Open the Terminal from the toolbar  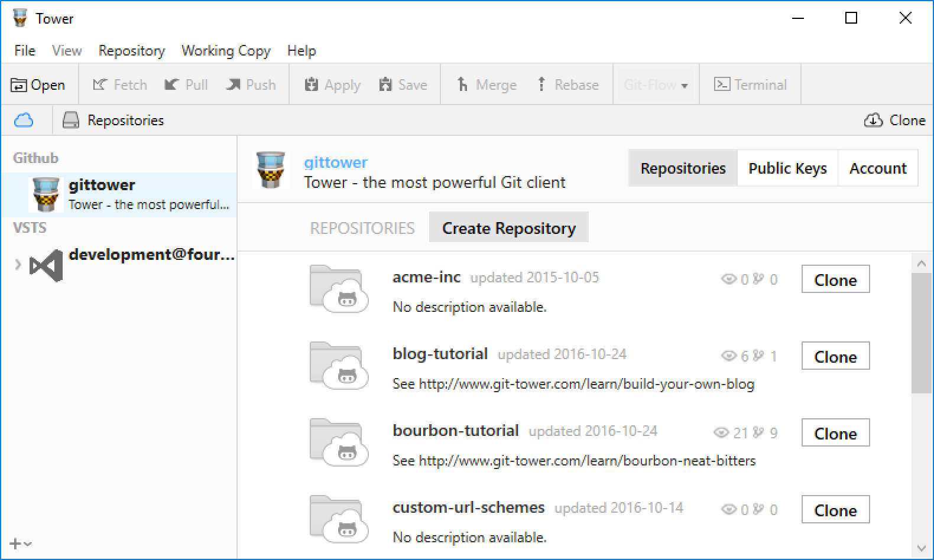[750, 85]
